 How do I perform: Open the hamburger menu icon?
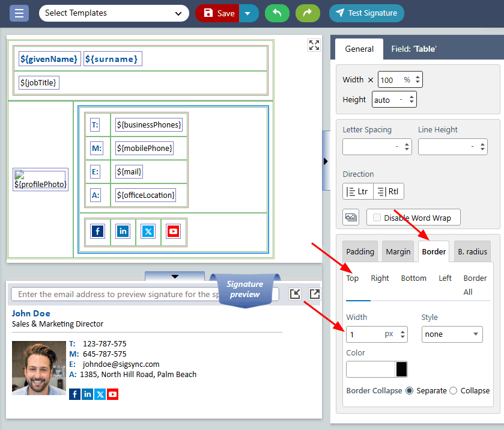(19, 13)
